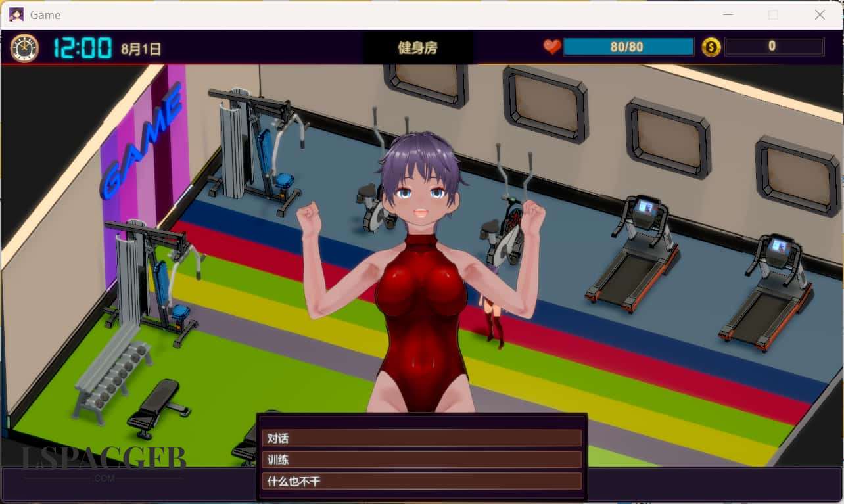Click the clock icon in the top bar
Screen dimensions: 844x504
tap(24, 48)
